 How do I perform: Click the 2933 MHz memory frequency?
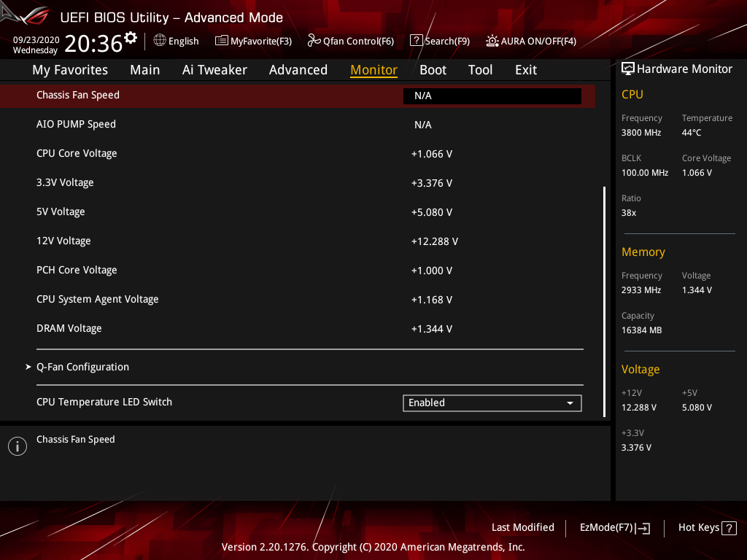pyautogui.click(x=640, y=290)
